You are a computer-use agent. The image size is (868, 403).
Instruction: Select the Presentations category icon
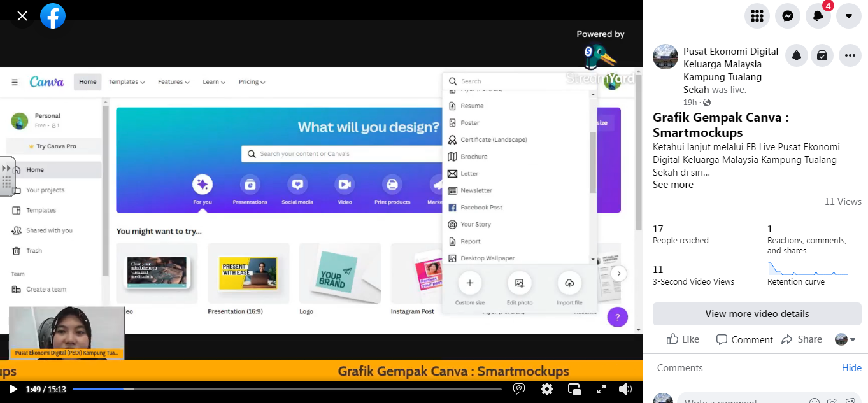pyautogui.click(x=250, y=185)
